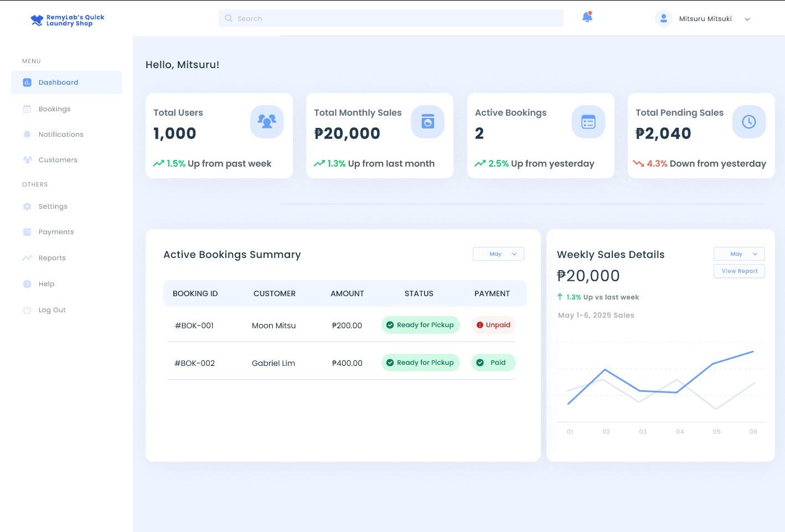
Task: Open the Help question mark icon
Action: [27, 283]
